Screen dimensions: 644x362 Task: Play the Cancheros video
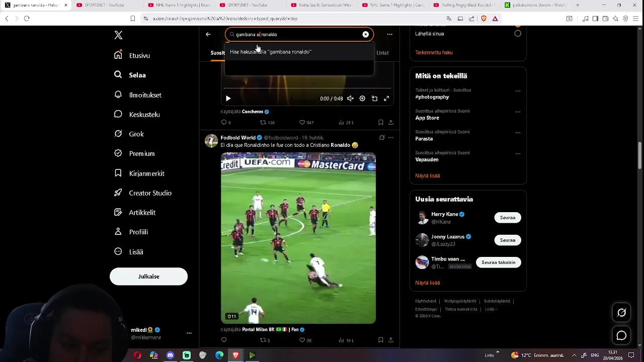pos(228,99)
